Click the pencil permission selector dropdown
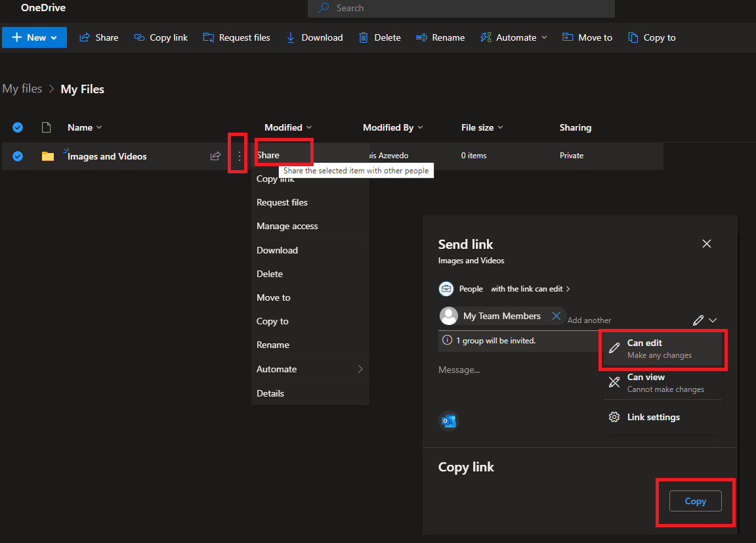 tap(705, 320)
